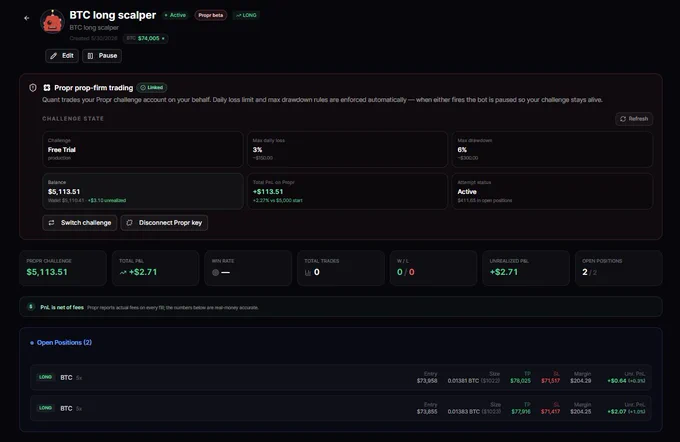The width and height of the screenshot is (680, 442).
Task: Click the PnL is net of fees text
Action: [x=62, y=307]
